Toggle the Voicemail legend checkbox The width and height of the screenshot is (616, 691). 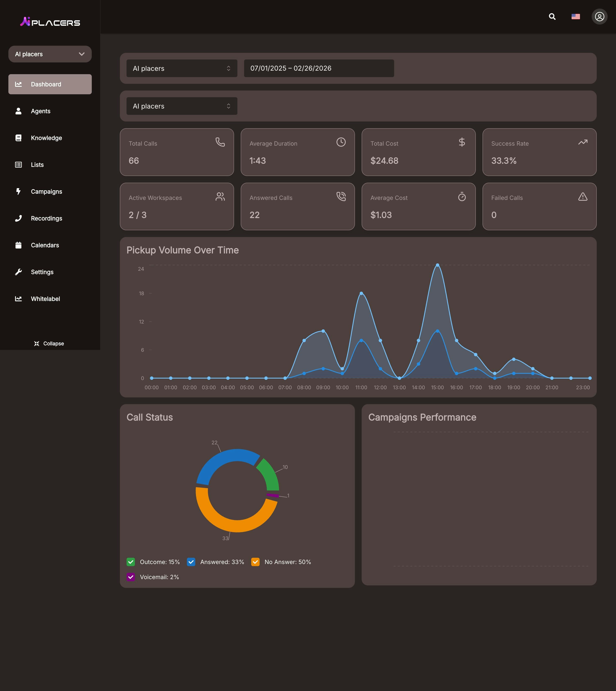click(131, 577)
